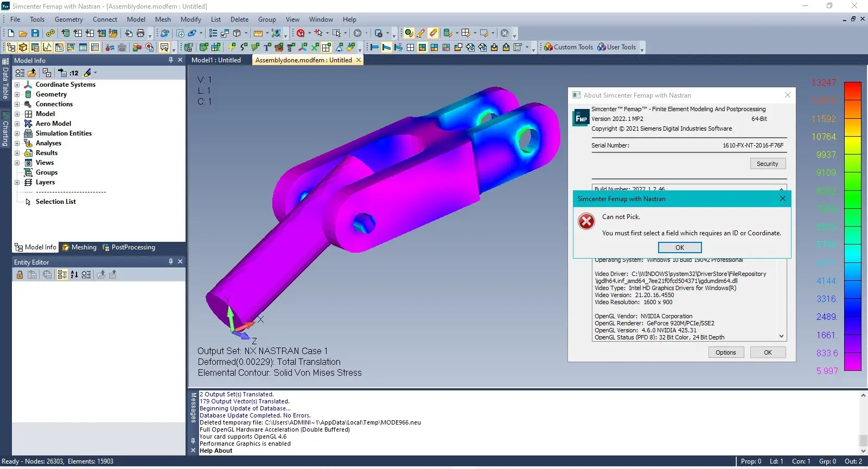This screenshot has width=868, height=469.
Task: Open the Modify menu
Action: [191, 20]
